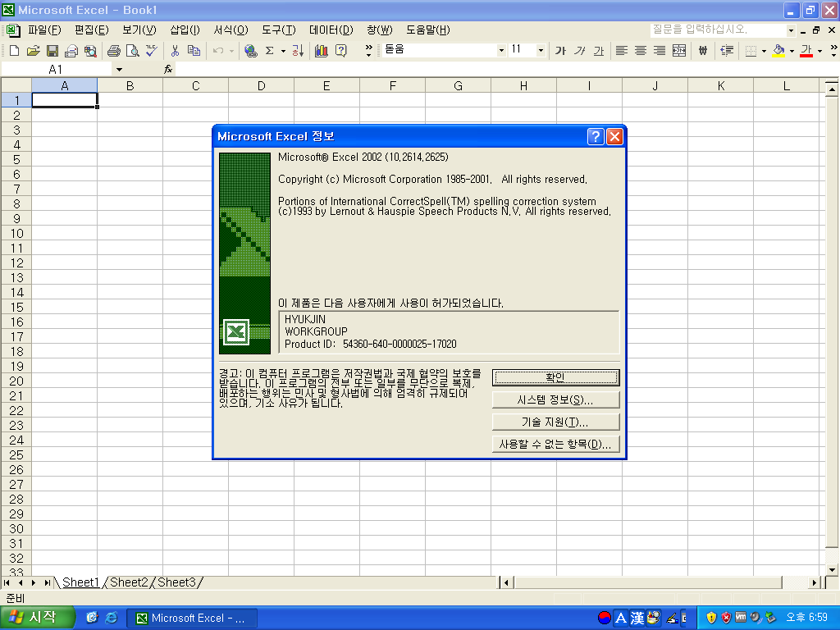The width and height of the screenshot is (840, 630).
Task: Open the 편집(E) menu
Action: pos(92,30)
